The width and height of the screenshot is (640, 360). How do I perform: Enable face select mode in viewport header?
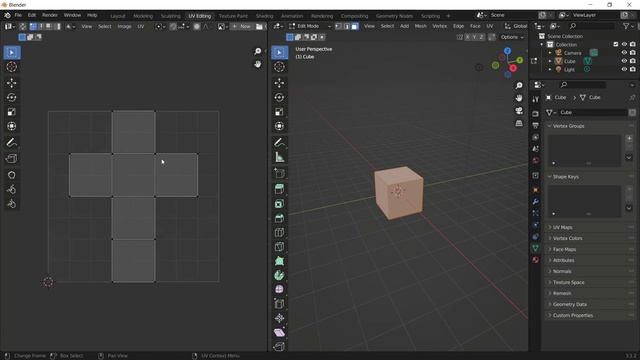click(x=354, y=26)
